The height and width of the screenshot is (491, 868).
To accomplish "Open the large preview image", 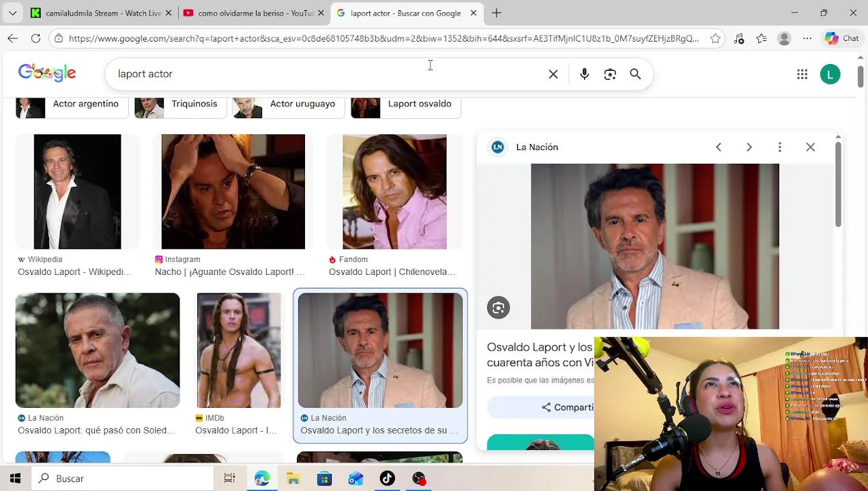I will 655,246.
